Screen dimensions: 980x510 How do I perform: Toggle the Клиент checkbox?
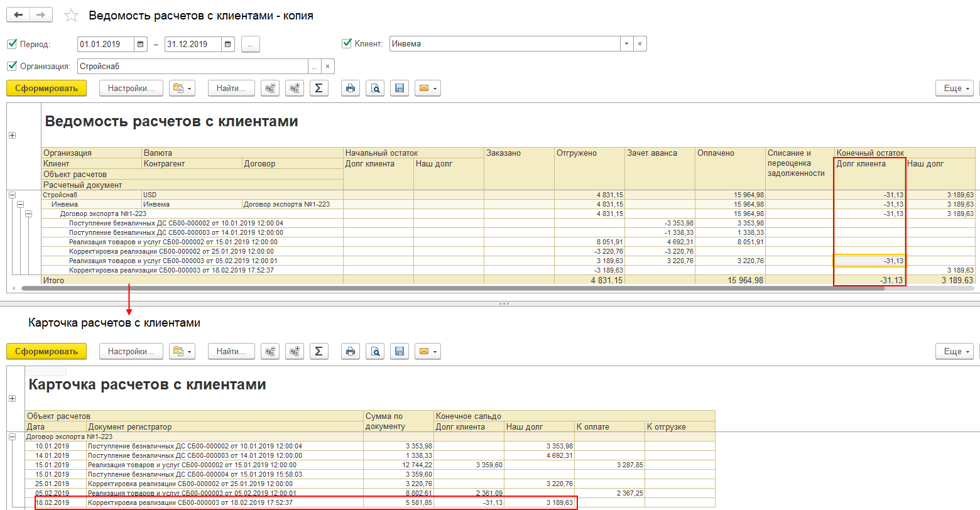(x=346, y=43)
